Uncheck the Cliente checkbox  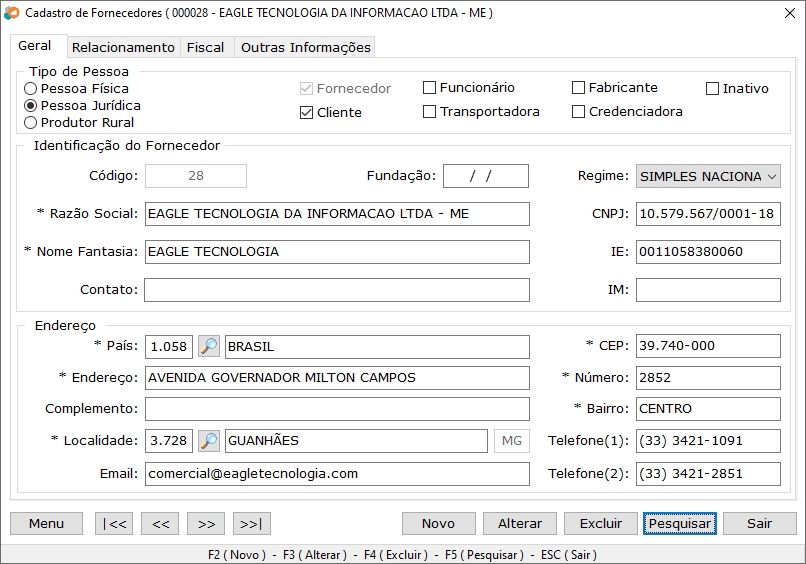(307, 113)
